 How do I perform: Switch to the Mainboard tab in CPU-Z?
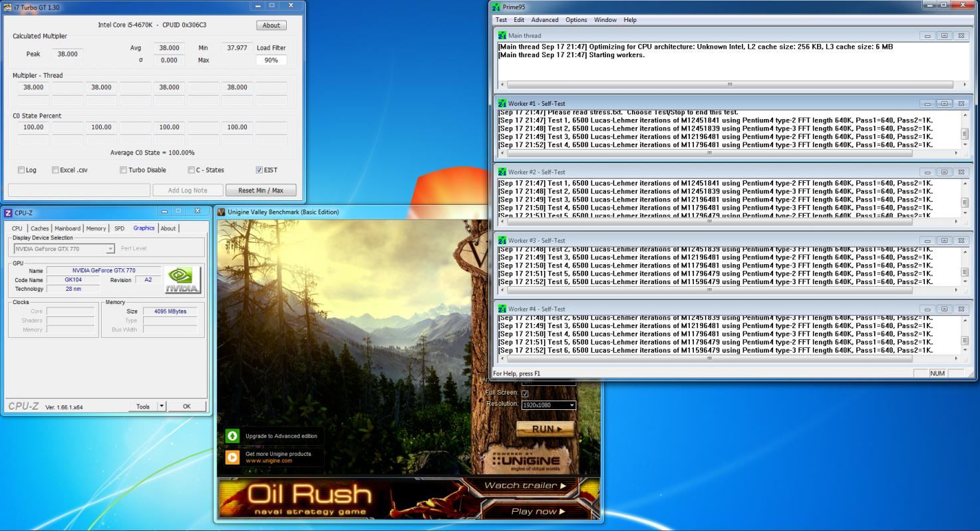point(68,228)
